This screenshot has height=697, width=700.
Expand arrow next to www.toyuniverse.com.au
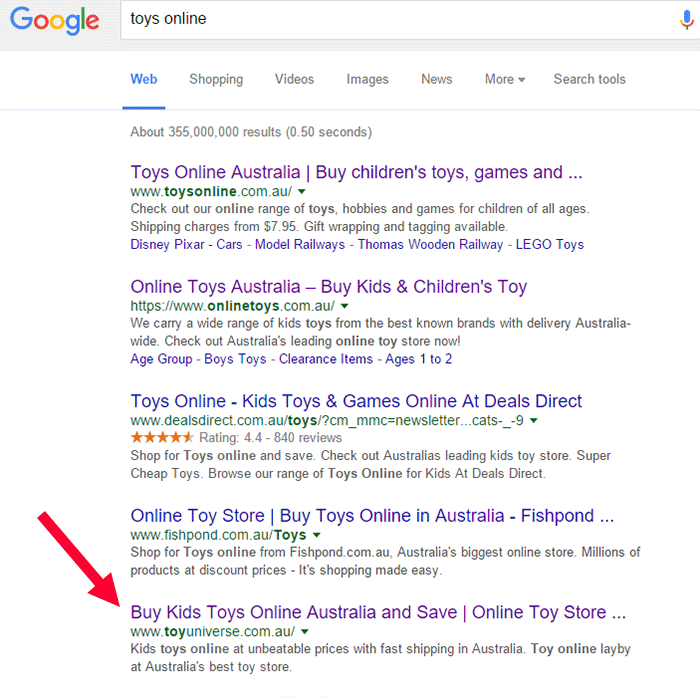point(305,631)
